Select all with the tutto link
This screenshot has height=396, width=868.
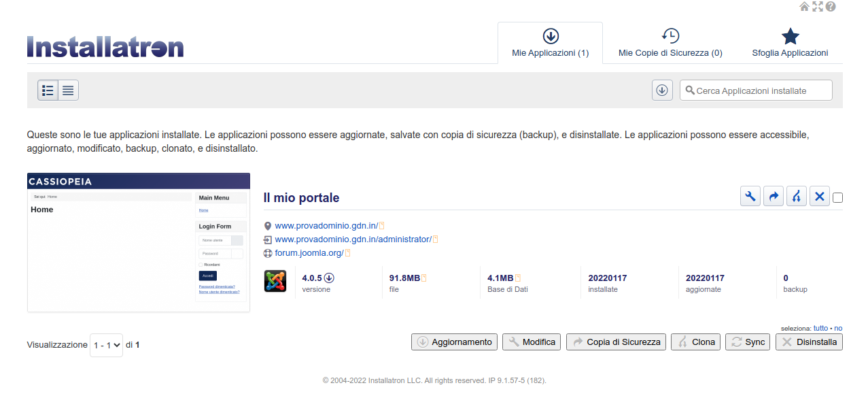tap(820, 328)
